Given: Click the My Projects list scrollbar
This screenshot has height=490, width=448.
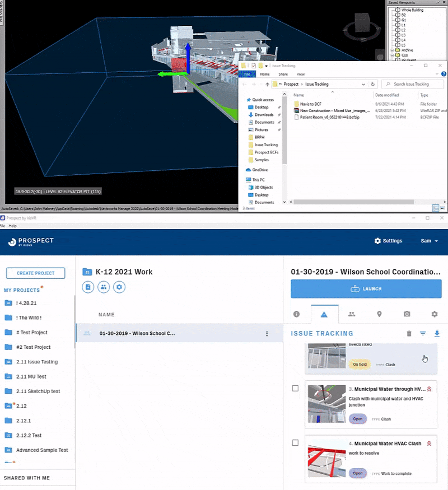Looking at the screenshot, I should (x=74, y=322).
